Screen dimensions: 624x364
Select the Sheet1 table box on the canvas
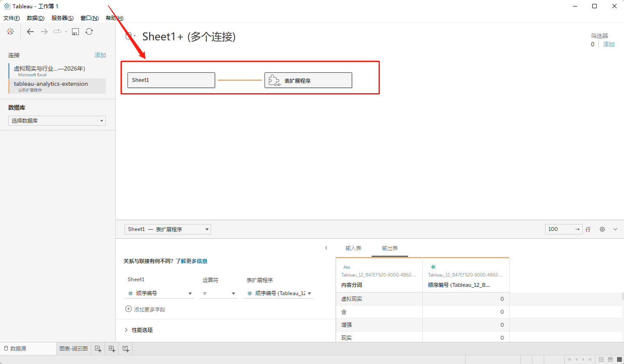171,80
